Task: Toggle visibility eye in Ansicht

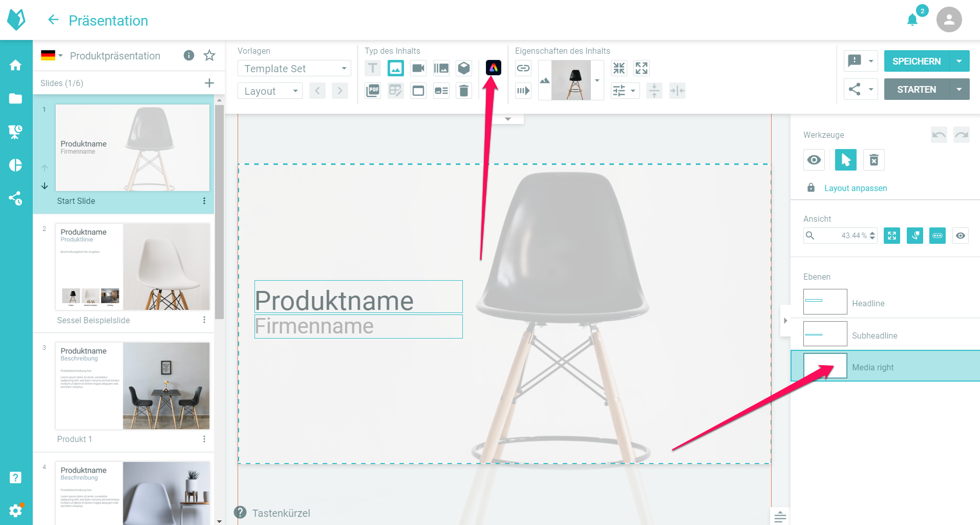Action: tap(961, 236)
